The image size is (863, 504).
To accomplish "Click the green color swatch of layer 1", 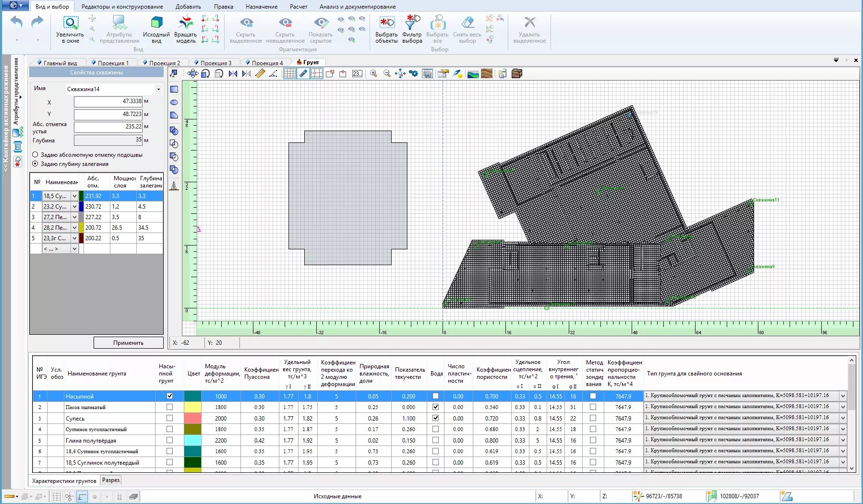I will click(81, 196).
